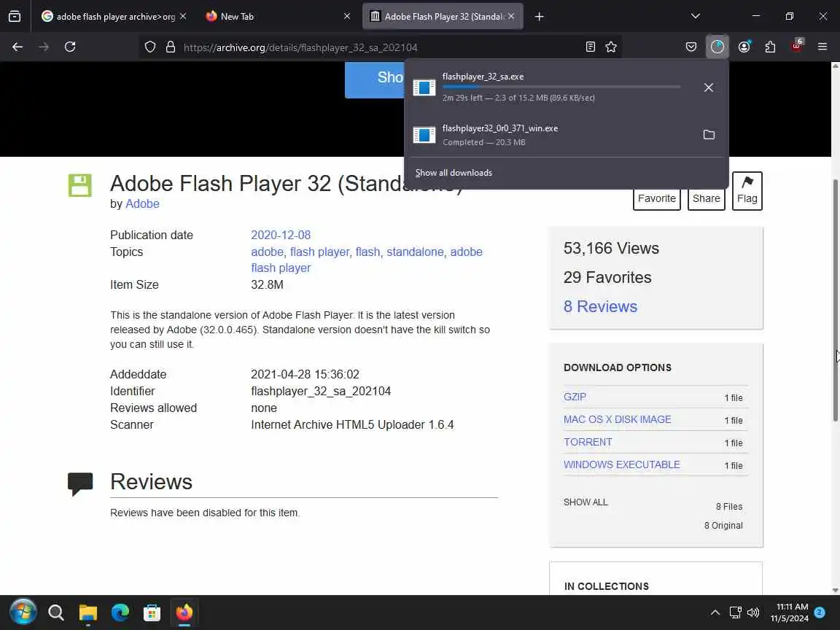Download the TORRENT option
The width and height of the screenshot is (840, 630).
(x=588, y=442)
